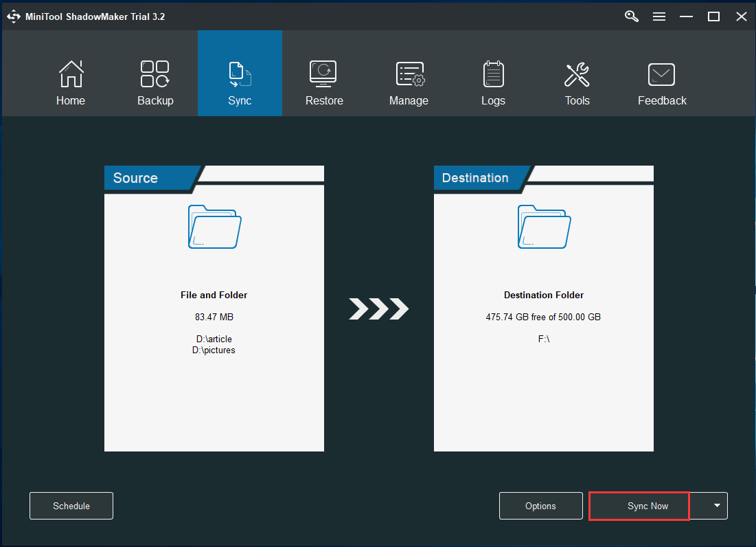Click the Source folder panel
This screenshot has height=547, width=756.
click(x=214, y=309)
